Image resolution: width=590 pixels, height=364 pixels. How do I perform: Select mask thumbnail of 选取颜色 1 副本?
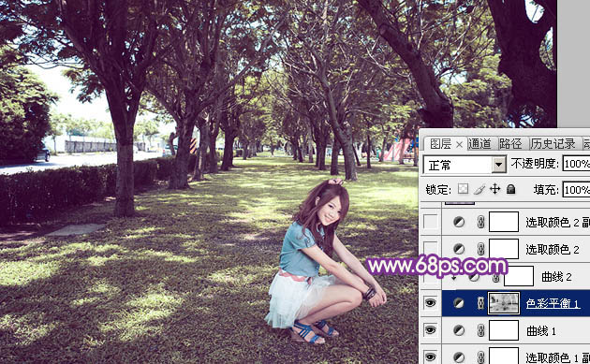[x=504, y=356]
